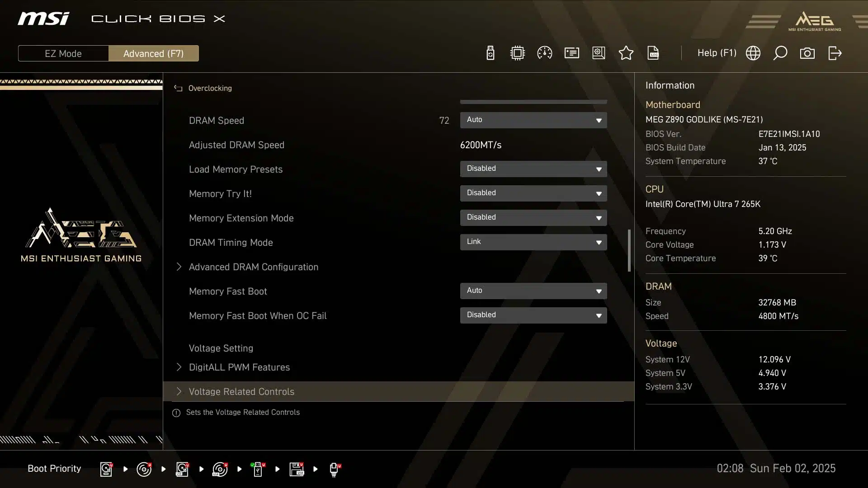Image resolution: width=868 pixels, height=488 pixels.
Task: Click Core Temperature value 39 °C
Action: point(768,258)
